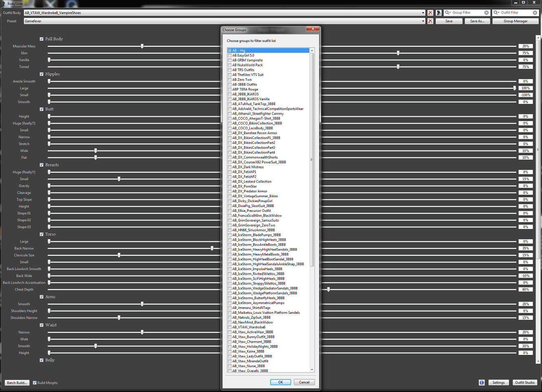Close the Choose Groups dialog via its X
The width and height of the screenshot is (542, 392).
click(x=313, y=29)
